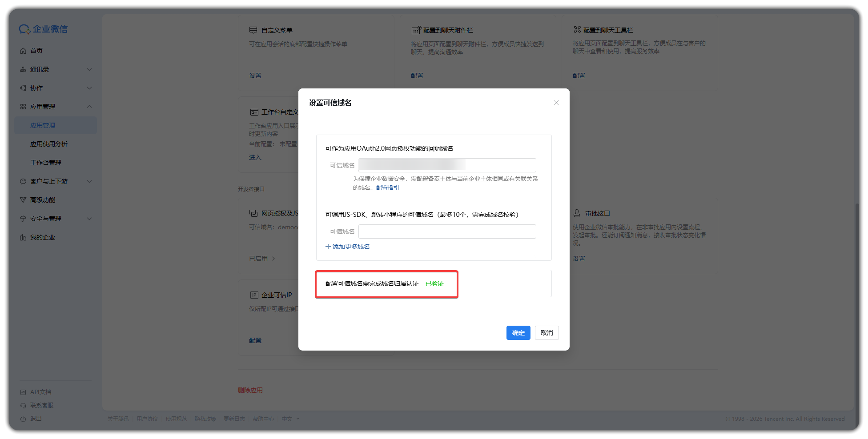Click the 企业微信 logo icon
The height and width of the screenshot is (439, 868).
[24, 29]
